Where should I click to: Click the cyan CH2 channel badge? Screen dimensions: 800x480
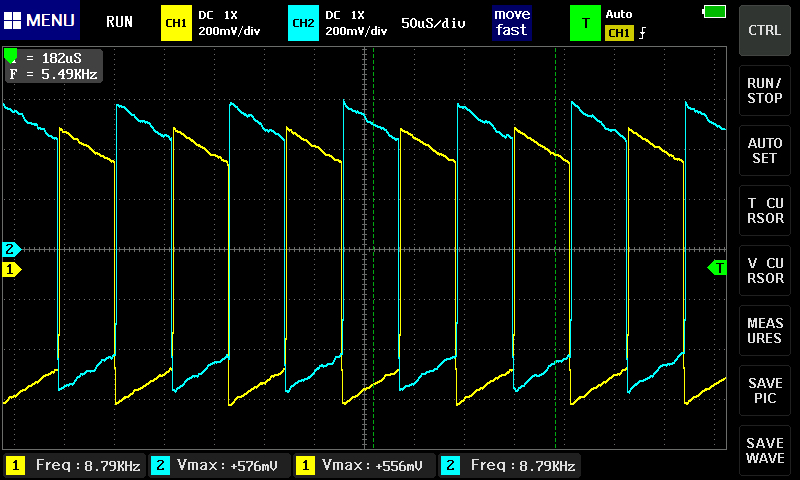(x=301, y=22)
